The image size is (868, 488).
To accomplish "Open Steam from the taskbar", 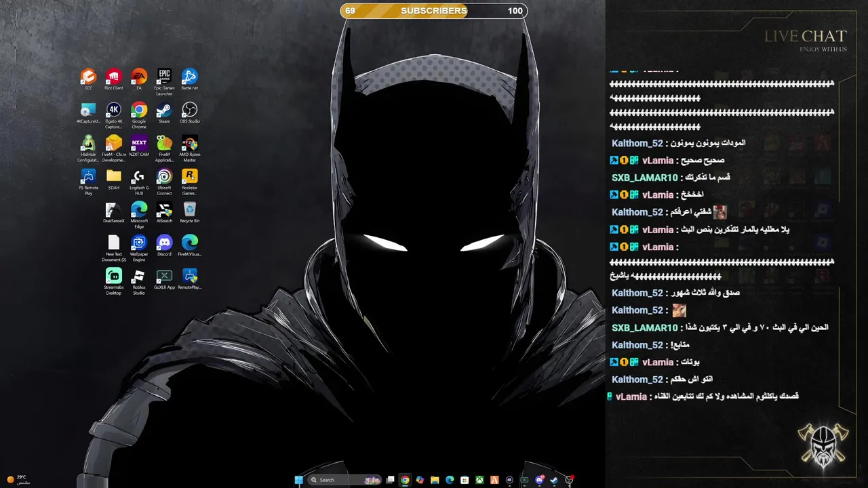I will (x=554, y=480).
